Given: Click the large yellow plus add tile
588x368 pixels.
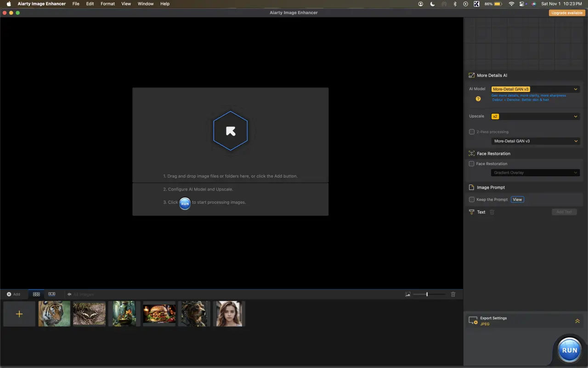Looking at the screenshot, I should (19, 314).
